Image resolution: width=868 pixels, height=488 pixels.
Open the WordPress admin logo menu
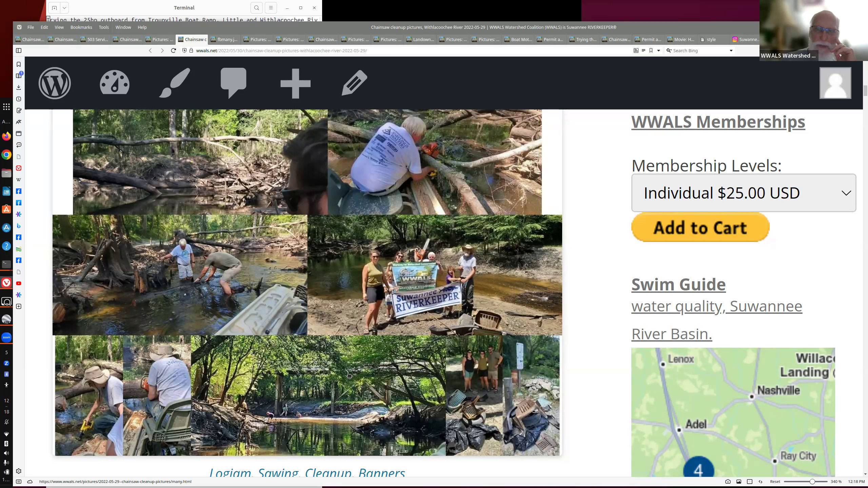click(55, 83)
